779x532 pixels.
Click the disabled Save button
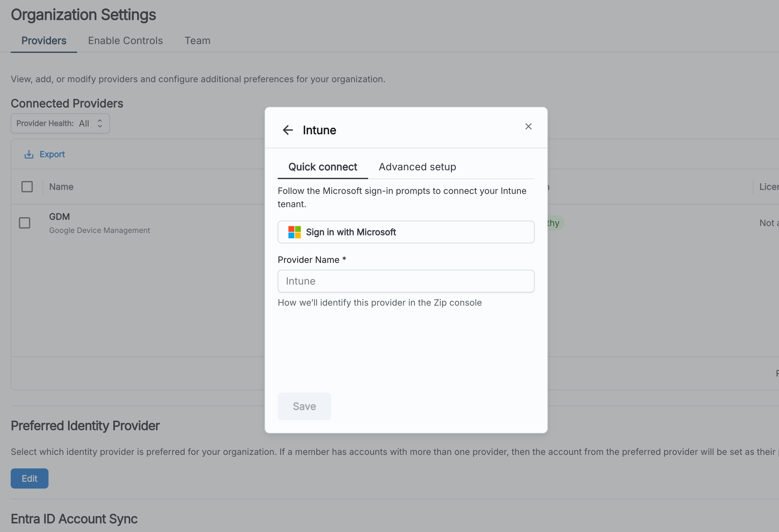304,406
